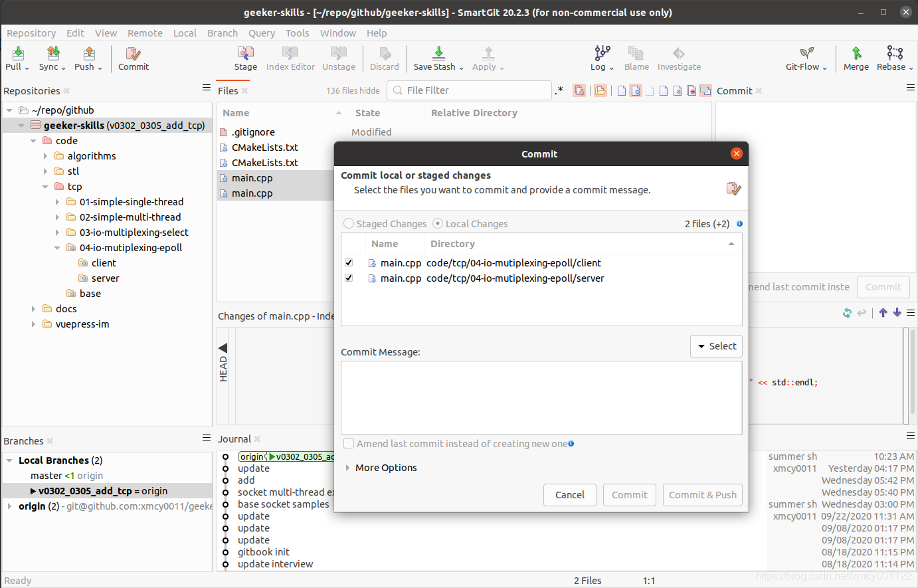Image resolution: width=918 pixels, height=588 pixels.
Task: Click the Git-Flow toolbar icon
Action: point(807,53)
